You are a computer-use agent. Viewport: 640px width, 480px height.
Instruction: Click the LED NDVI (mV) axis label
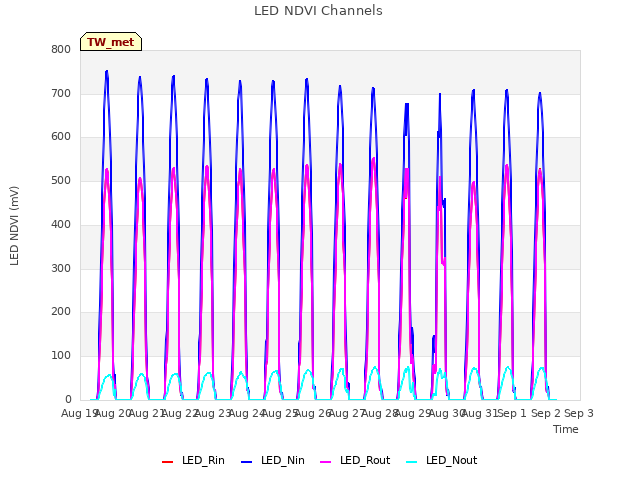point(14,225)
